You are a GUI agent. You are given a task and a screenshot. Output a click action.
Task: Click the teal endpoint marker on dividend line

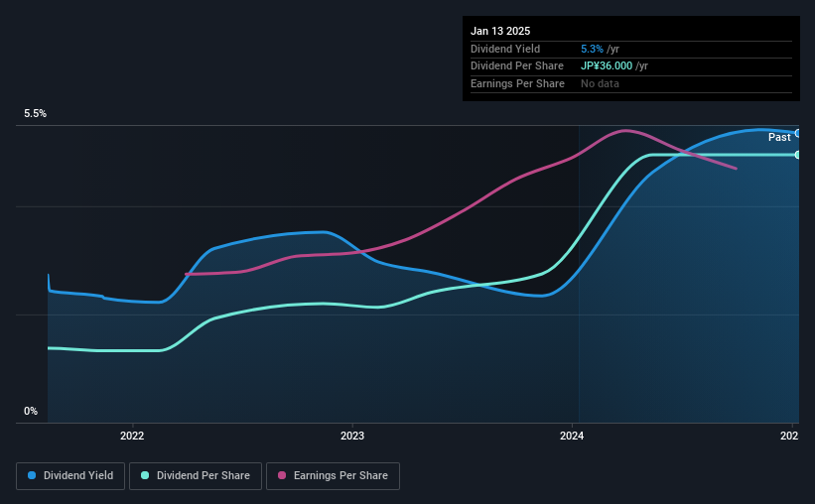pos(798,155)
